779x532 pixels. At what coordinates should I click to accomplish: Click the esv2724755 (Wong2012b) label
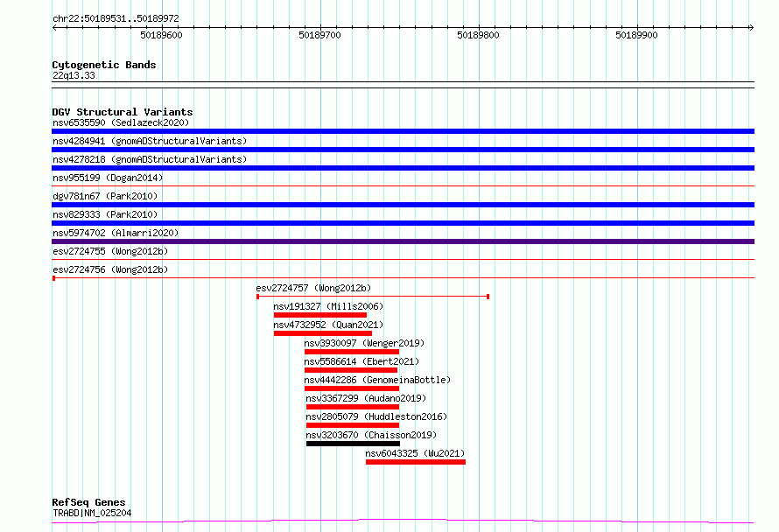tap(110, 251)
